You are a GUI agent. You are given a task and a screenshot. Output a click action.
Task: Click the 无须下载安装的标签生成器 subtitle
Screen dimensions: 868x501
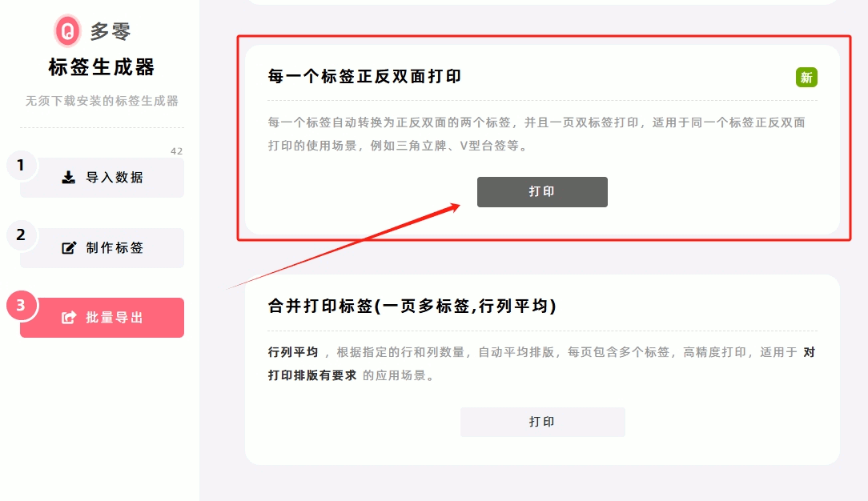coord(102,101)
